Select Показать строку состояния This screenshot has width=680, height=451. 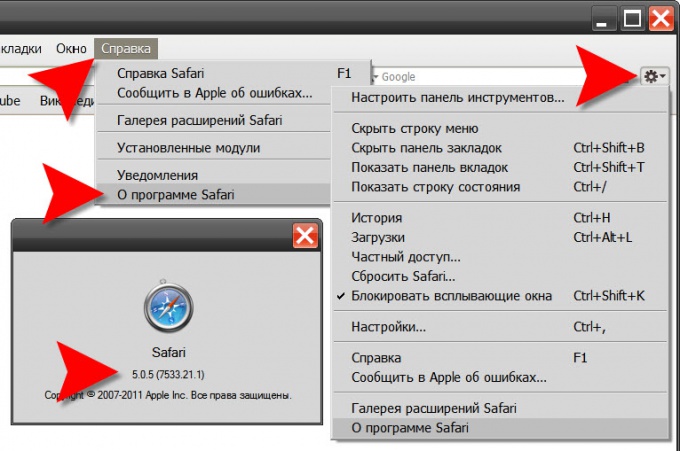(x=500, y=187)
